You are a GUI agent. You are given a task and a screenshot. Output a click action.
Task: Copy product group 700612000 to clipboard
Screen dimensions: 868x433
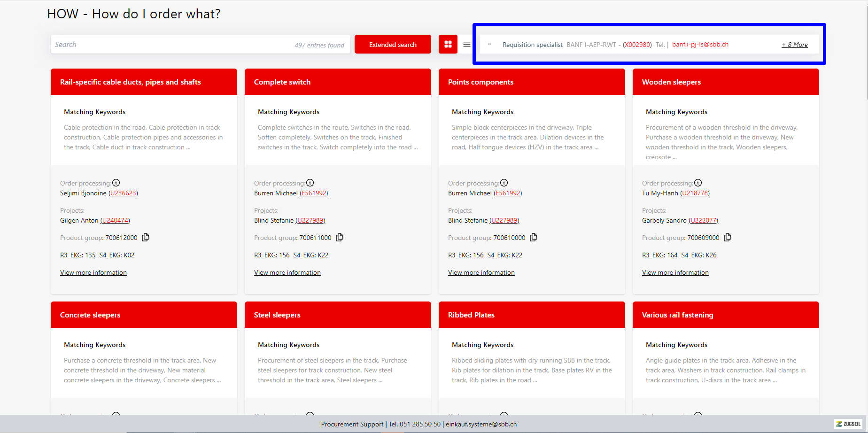coord(146,237)
